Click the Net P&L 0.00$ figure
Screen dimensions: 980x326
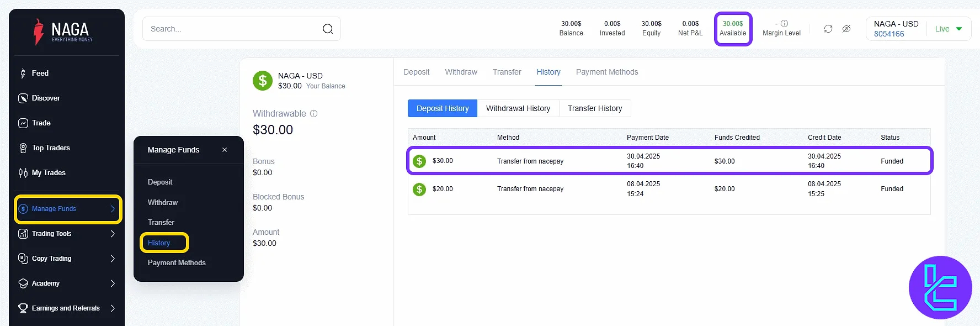coord(690,24)
